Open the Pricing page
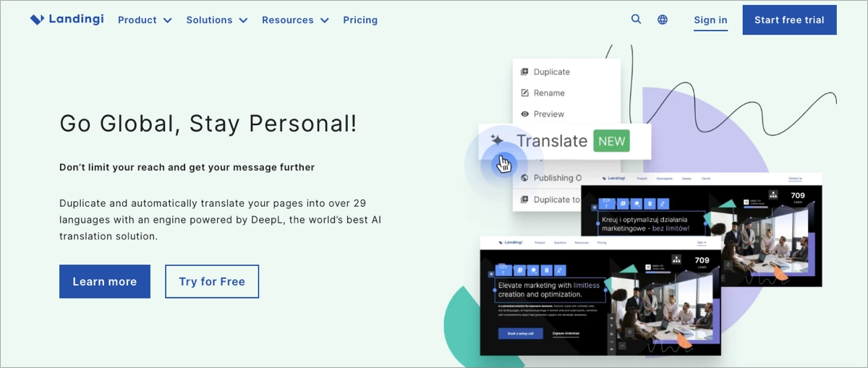 [360, 20]
